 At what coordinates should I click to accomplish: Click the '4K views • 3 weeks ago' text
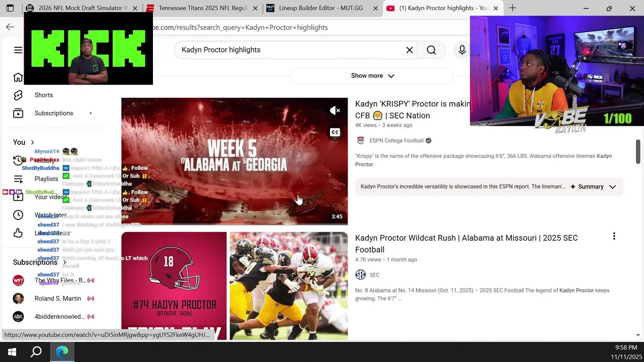[x=383, y=125]
